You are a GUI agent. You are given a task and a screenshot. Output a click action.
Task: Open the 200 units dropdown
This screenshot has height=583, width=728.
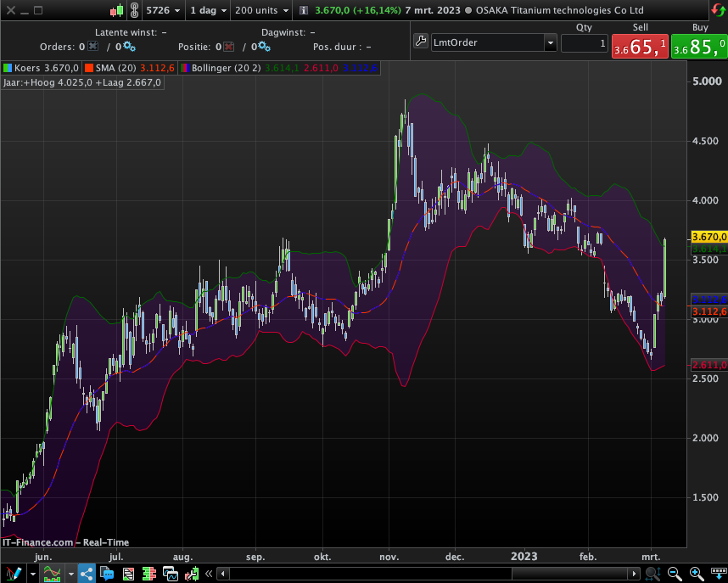click(261, 10)
